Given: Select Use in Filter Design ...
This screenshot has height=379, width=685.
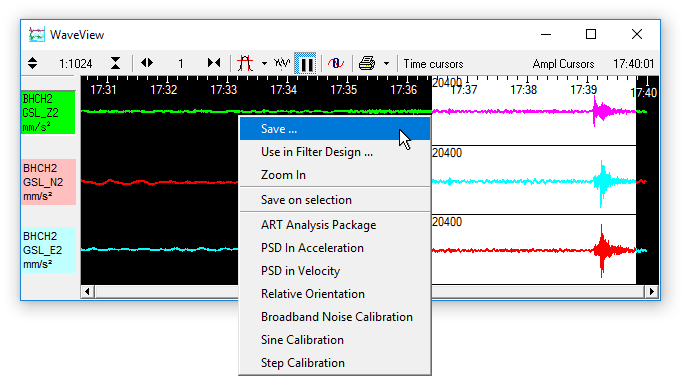Looking at the screenshot, I should [x=335, y=152].
